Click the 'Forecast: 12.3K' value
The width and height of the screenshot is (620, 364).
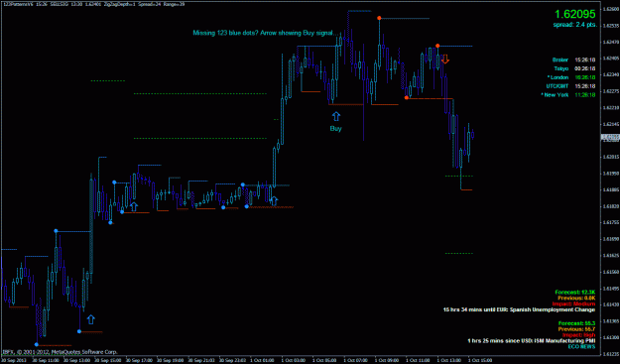click(575, 292)
